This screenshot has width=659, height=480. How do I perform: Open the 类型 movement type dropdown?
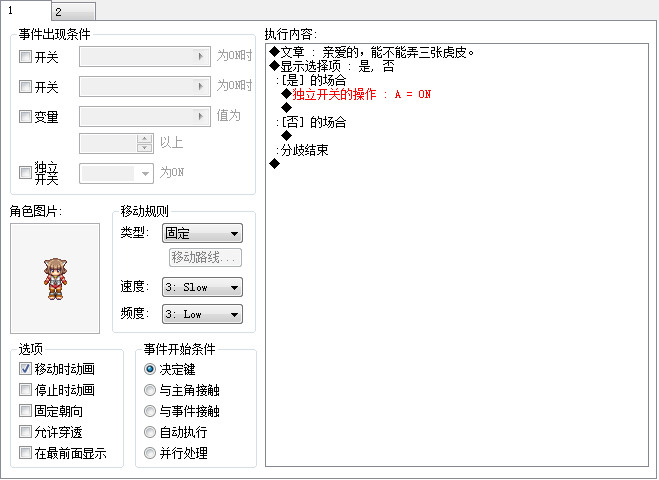[x=202, y=233]
